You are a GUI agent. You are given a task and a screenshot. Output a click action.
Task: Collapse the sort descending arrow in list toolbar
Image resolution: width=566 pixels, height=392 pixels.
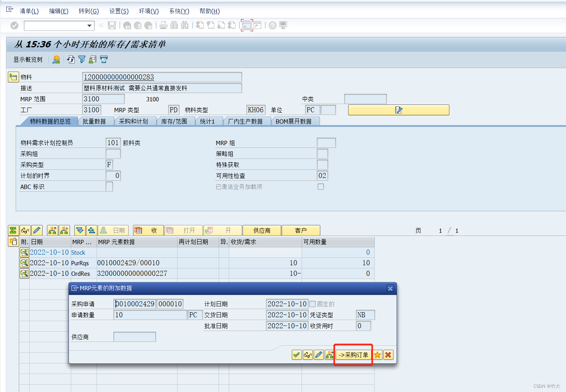coord(80,230)
